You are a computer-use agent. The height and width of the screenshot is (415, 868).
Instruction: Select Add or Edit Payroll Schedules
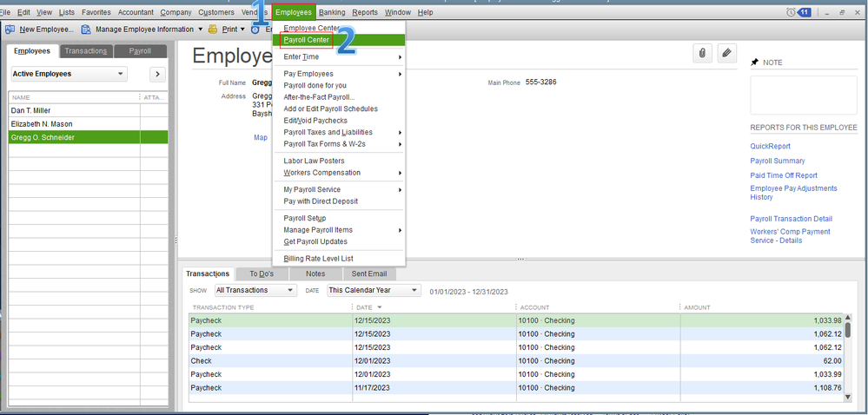click(x=330, y=109)
